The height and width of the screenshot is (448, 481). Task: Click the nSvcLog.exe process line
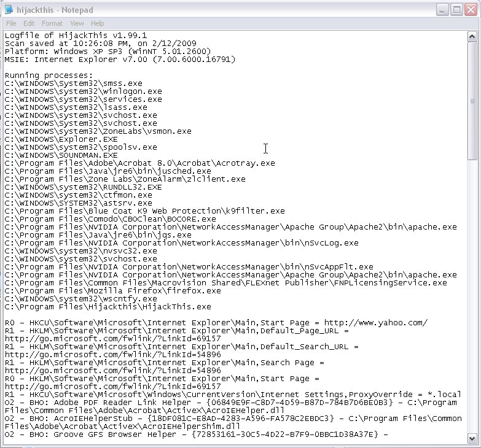click(182, 242)
